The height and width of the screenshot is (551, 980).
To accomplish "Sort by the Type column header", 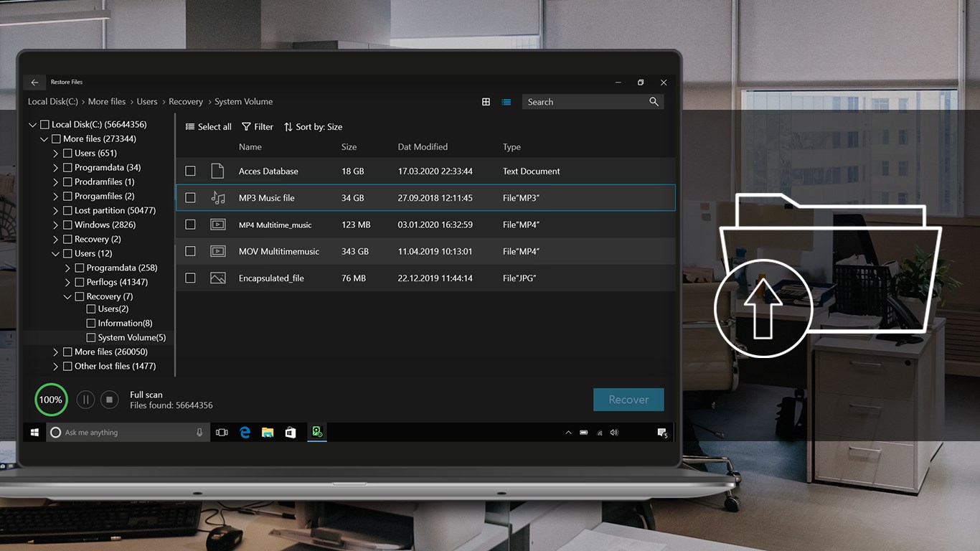I will pos(512,147).
